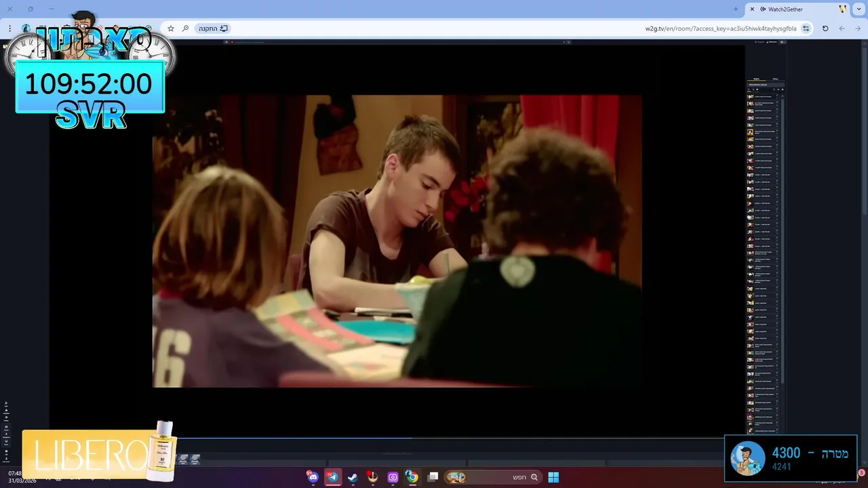The width and height of the screenshot is (868, 488).
Task: Click the video progress bar below the player
Action: [397, 438]
